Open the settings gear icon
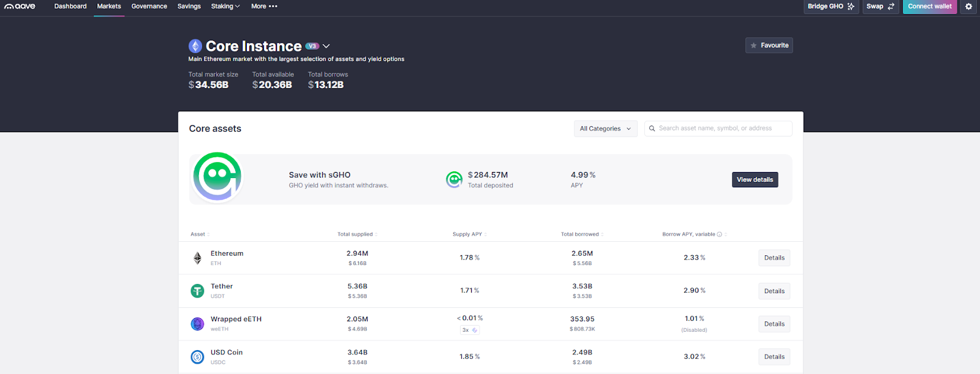The image size is (980, 374). [968, 6]
